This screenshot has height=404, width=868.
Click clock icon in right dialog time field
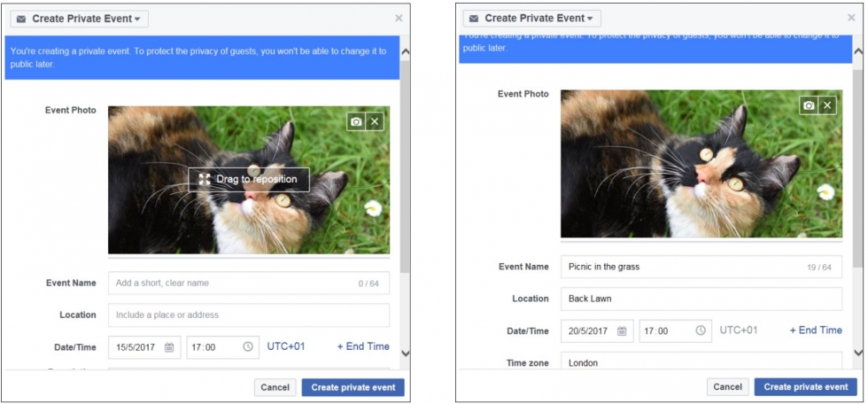[701, 330]
